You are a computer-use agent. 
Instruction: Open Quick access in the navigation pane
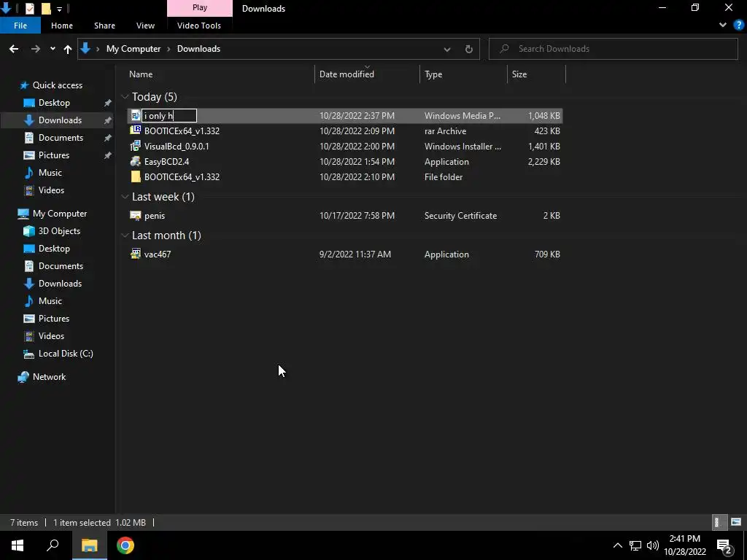coord(57,85)
